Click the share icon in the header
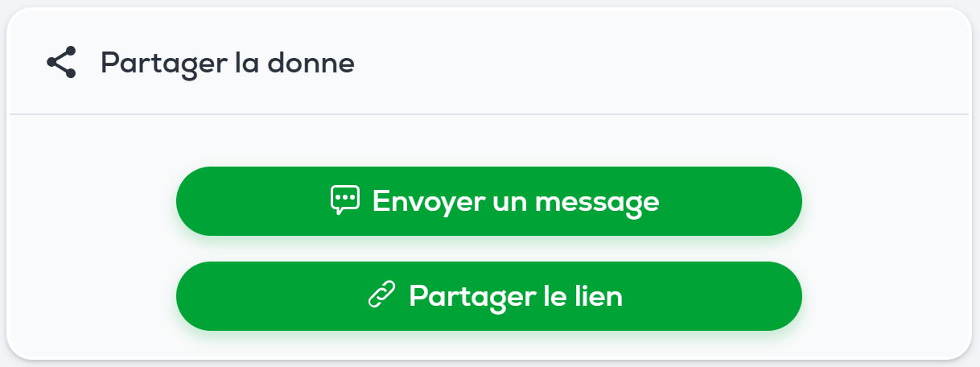 tap(61, 62)
